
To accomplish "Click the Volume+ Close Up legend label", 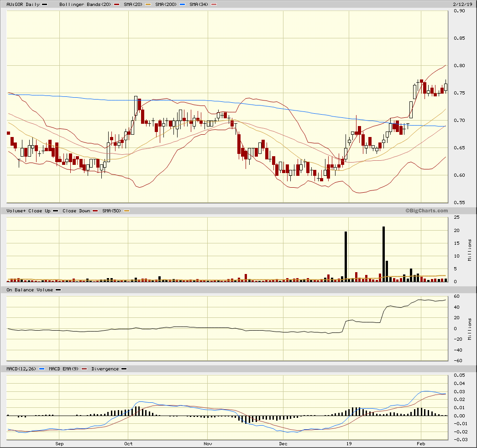I will coord(28,211).
